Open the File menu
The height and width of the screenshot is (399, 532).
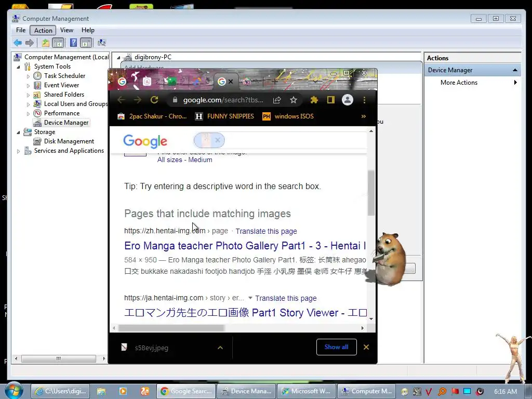21,30
